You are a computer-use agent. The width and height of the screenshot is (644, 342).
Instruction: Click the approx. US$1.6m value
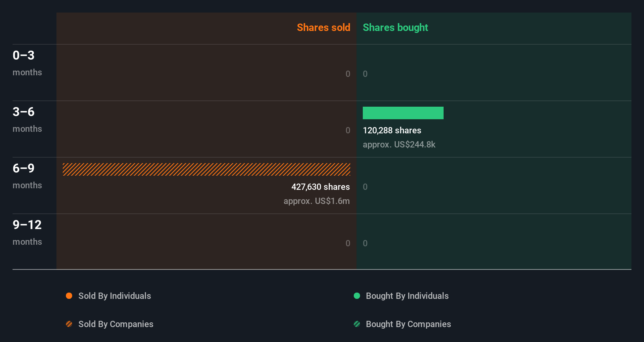[317, 201]
